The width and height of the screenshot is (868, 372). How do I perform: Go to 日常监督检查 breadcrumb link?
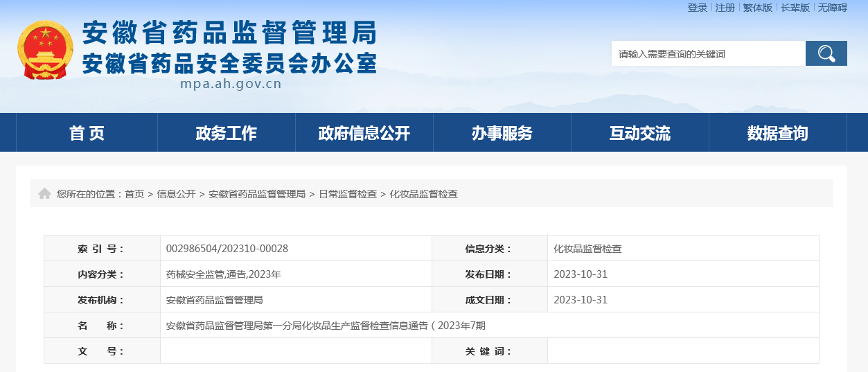coord(348,194)
